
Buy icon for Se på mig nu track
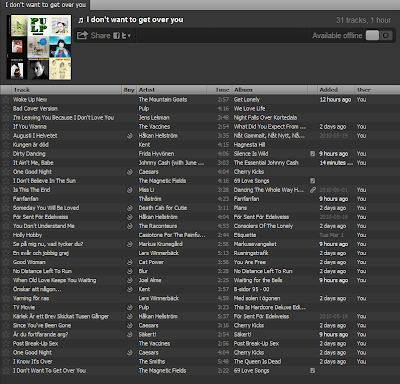[x=130, y=244]
